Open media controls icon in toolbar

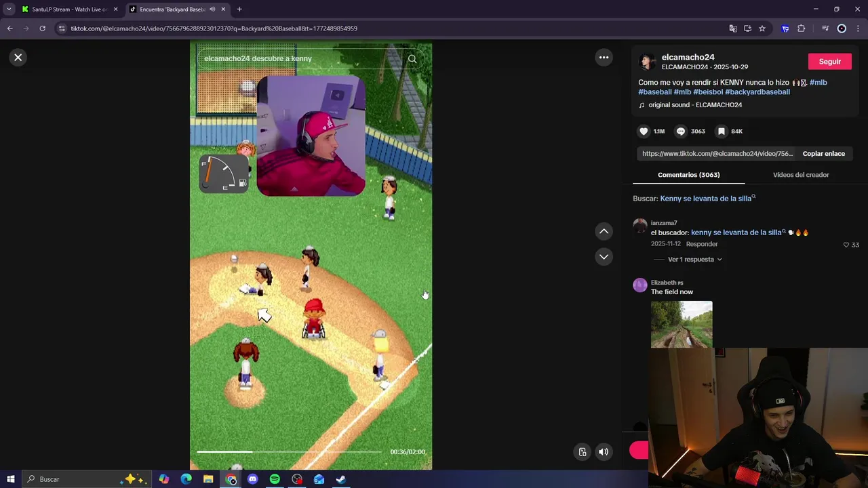[825, 28]
